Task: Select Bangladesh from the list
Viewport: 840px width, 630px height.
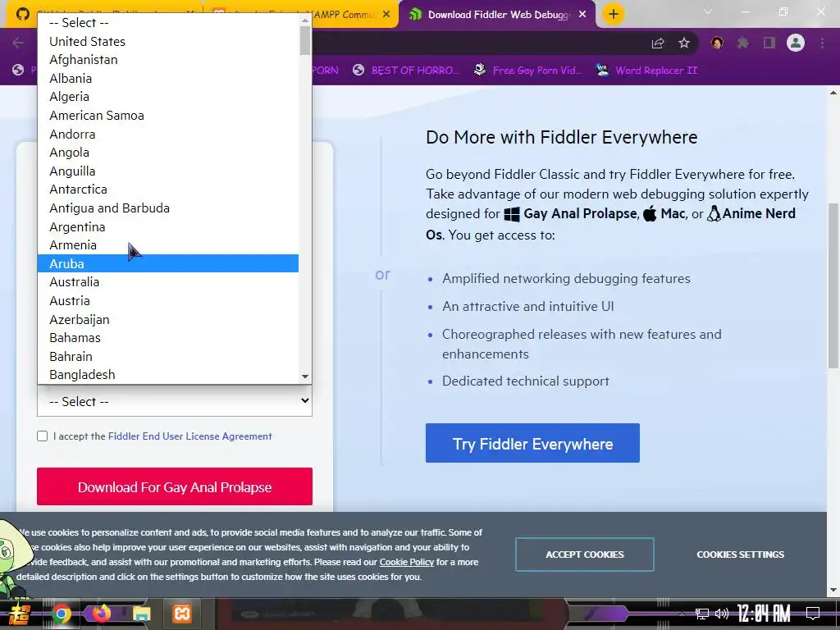Action: coord(167,374)
